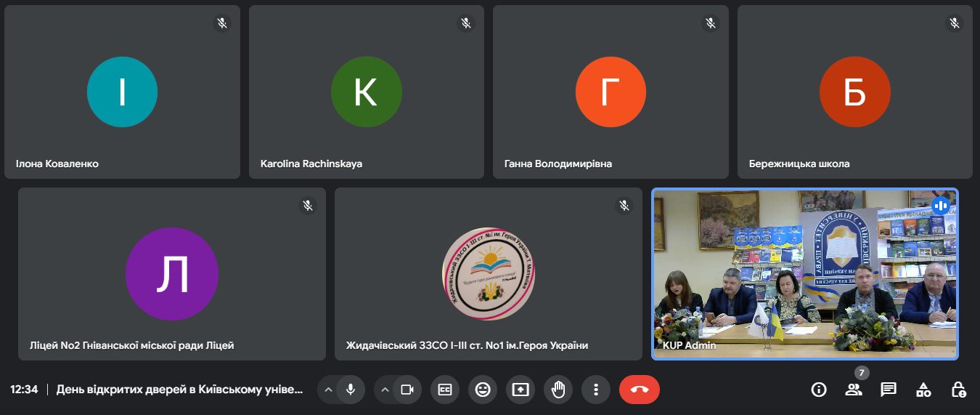Leave the call with red hang-up button
This screenshot has height=415, width=980.
click(x=639, y=390)
